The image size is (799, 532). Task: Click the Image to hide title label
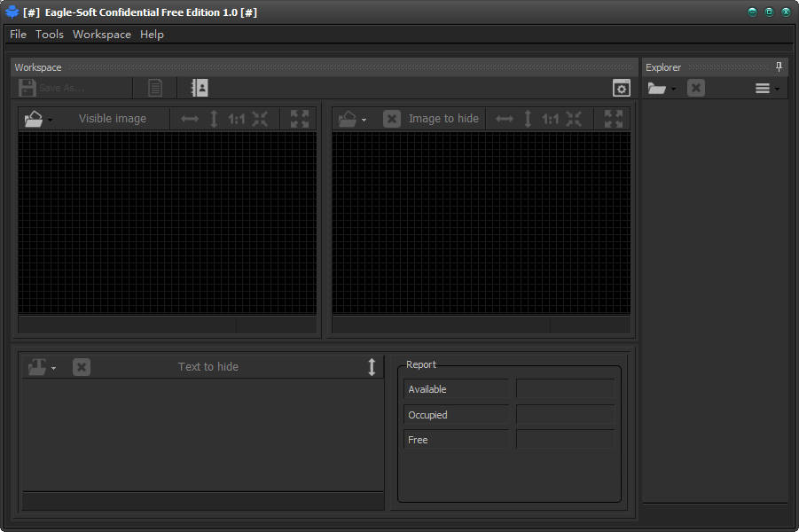pyautogui.click(x=443, y=119)
